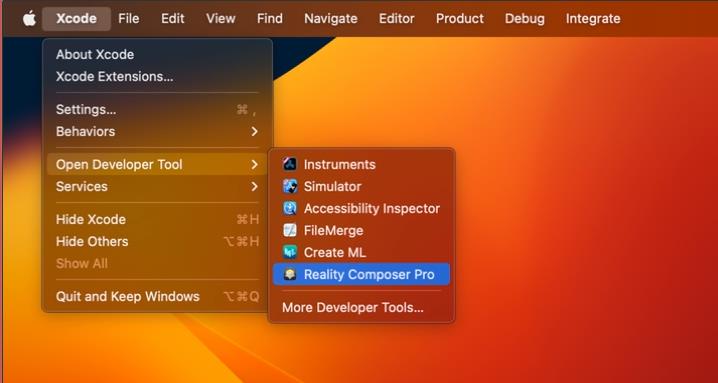Viewport: 718px width, 383px height.
Task: Open FileMerge entry
Action: coord(361,230)
